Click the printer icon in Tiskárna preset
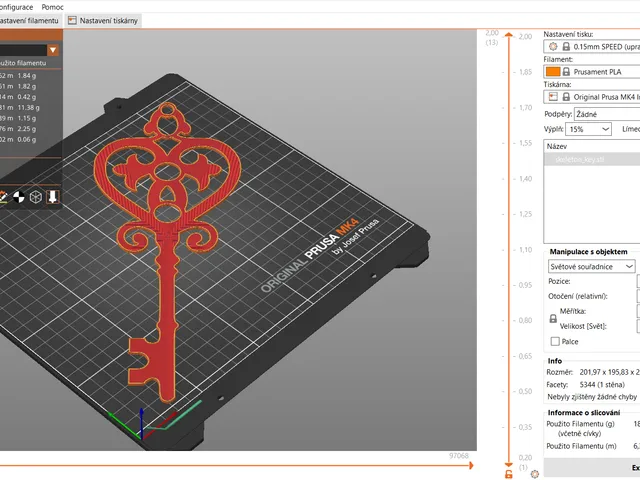This screenshot has height=480, width=640. [x=553, y=97]
